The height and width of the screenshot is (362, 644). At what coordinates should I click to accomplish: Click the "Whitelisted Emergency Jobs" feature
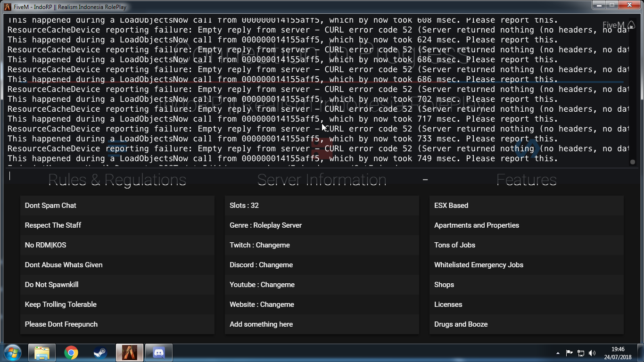coord(527,265)
